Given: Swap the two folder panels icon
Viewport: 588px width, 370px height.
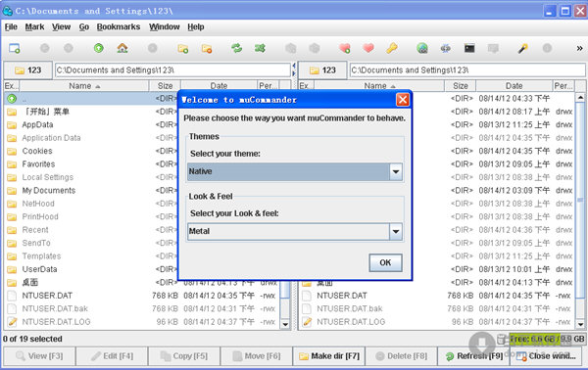Looking at the screenshot, I should (x=236, y=48).
